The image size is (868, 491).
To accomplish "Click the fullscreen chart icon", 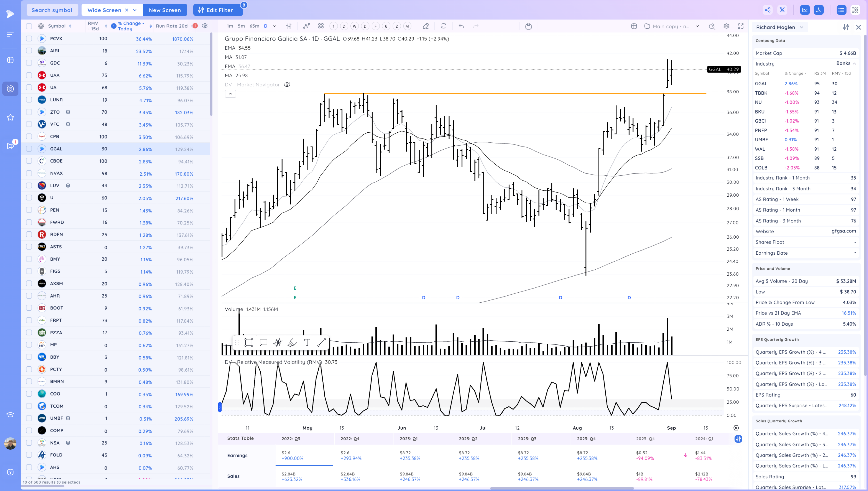I will (741, 26).
